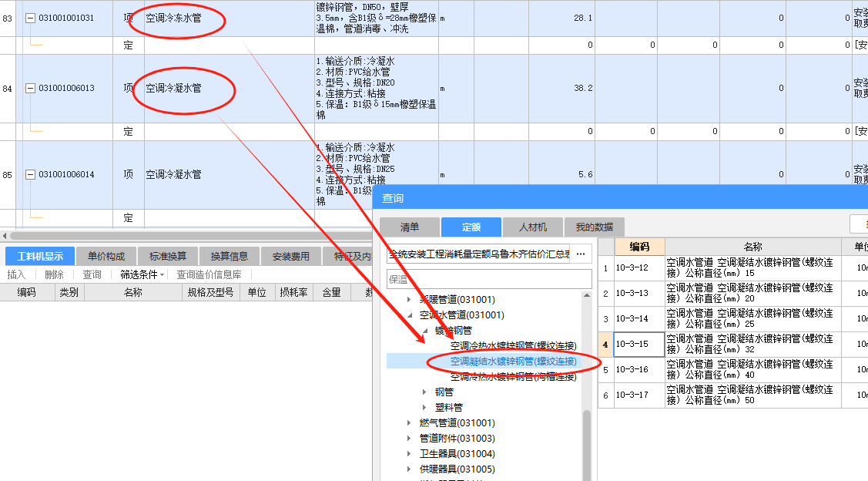The width and height of the screenshot is (868, 481).
Task: Expand the 供暖器具(031005) tree node
Action: pyautogui.click(x=409, y=469)
